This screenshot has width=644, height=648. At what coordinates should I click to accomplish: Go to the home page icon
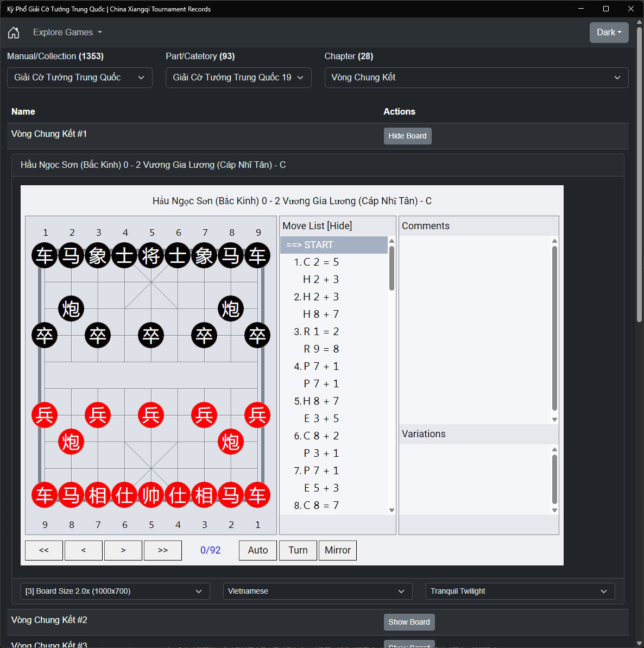pos(14,32)
